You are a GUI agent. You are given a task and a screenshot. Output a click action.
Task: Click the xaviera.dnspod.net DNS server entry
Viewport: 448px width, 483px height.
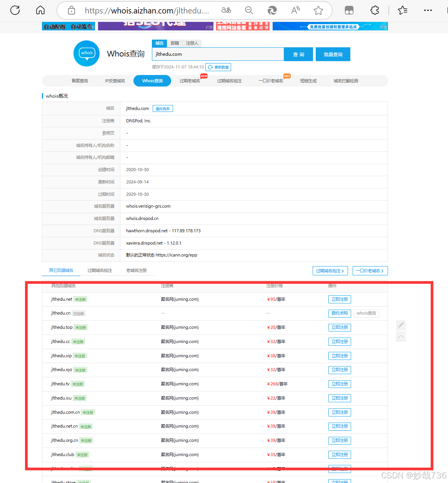[154, 243]
